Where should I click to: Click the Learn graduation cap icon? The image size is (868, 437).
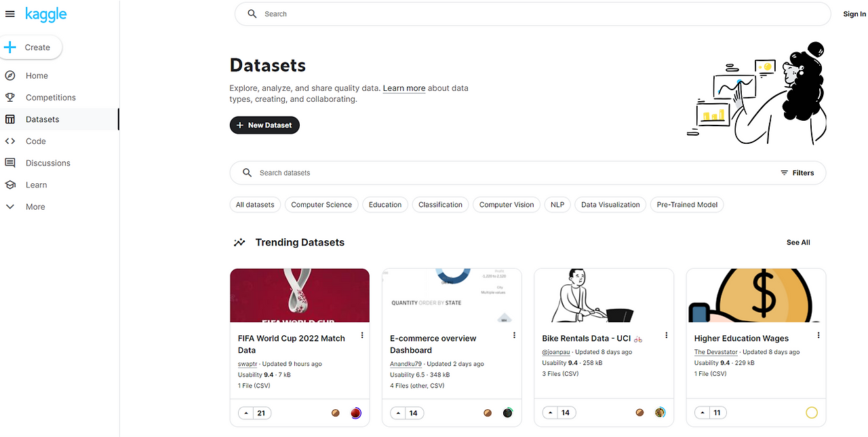pos(10,185)
